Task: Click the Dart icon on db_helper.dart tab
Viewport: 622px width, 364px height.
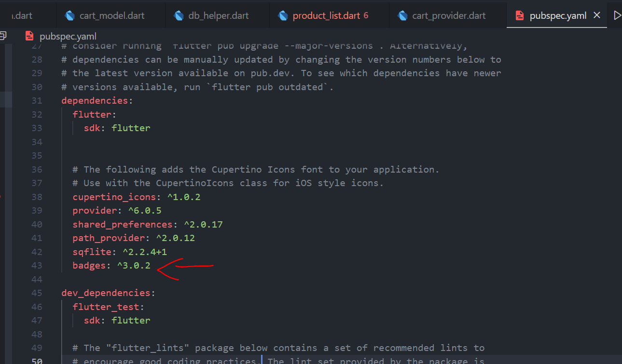Action: [179, 15]
